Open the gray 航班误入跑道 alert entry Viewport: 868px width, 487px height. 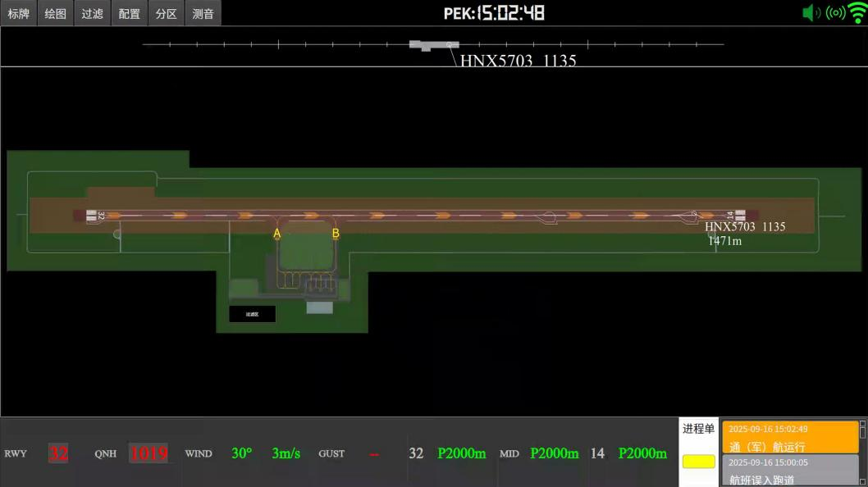(x=789, y=471)
